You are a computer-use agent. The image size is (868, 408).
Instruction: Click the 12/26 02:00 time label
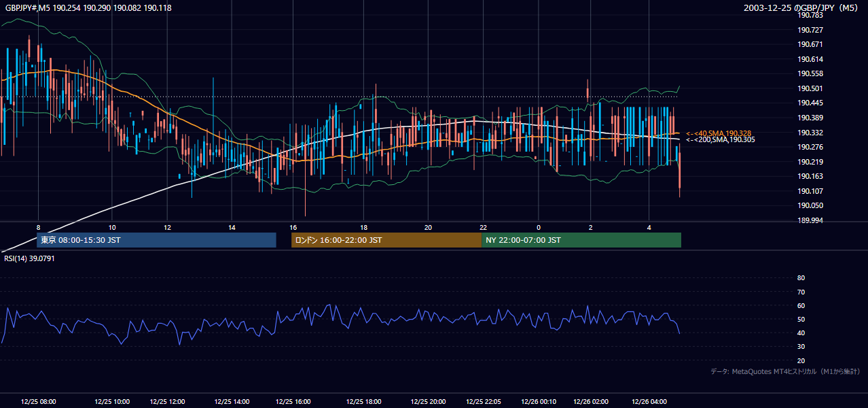click(x=590, y=401)
